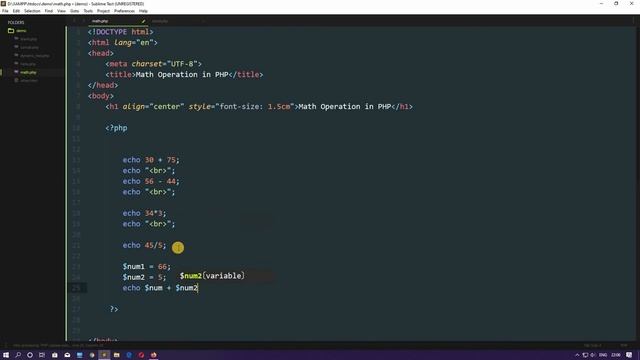Open the Goto menu
Screen dimensions: 640x360
[x=75, y=11]
